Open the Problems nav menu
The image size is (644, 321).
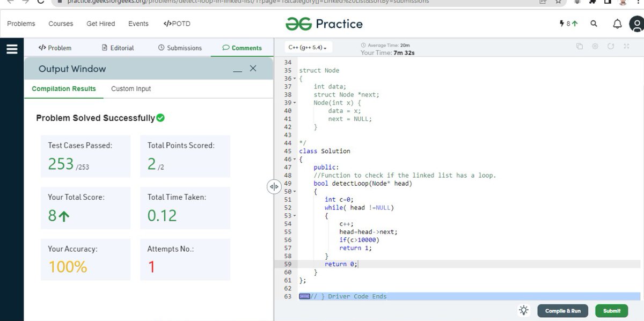(x=21, y=24)
